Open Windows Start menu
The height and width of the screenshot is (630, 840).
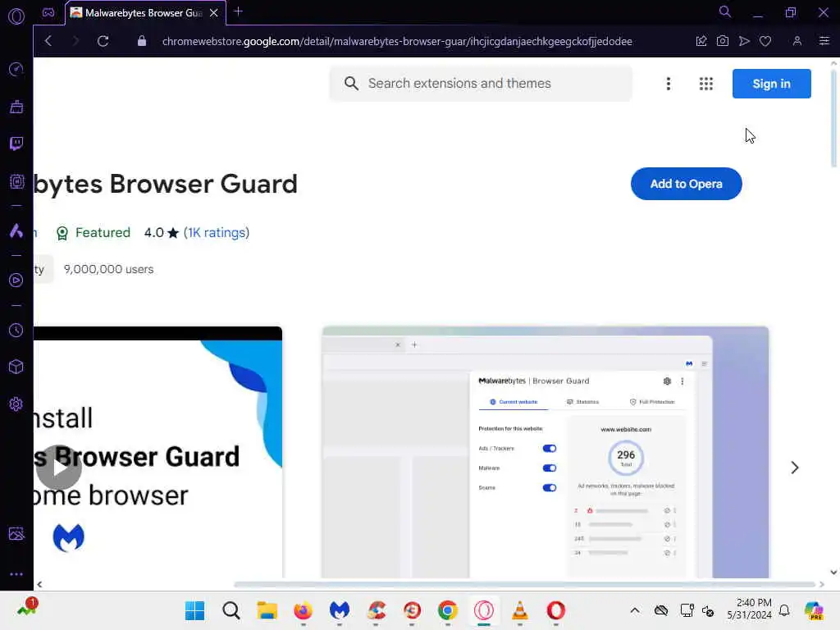(x=194, y=610)
